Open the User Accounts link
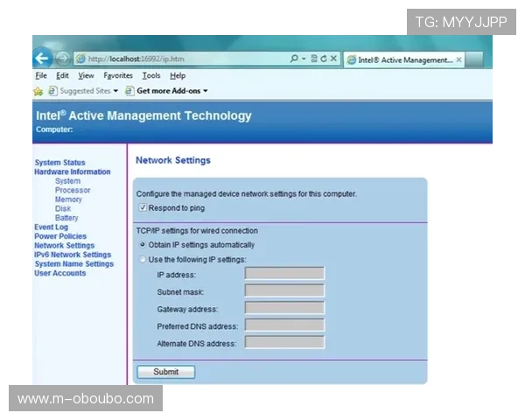The width and height of the screenshot is (525, 420). point(59,273)
